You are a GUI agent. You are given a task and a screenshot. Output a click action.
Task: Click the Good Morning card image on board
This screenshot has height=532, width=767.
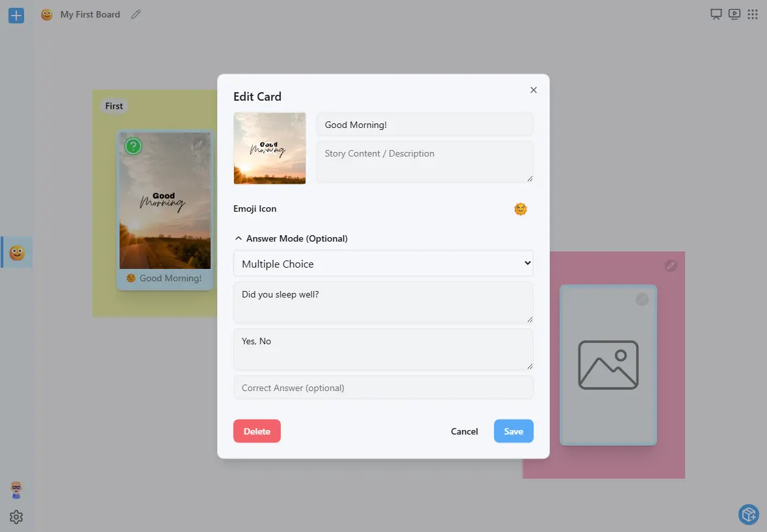point(165,201)
